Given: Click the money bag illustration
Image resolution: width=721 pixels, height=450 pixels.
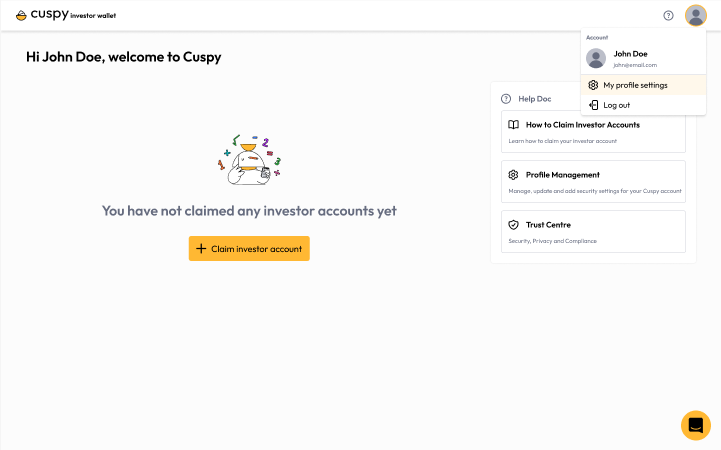Looking at the screenshot, I should [x=249, y=159].
